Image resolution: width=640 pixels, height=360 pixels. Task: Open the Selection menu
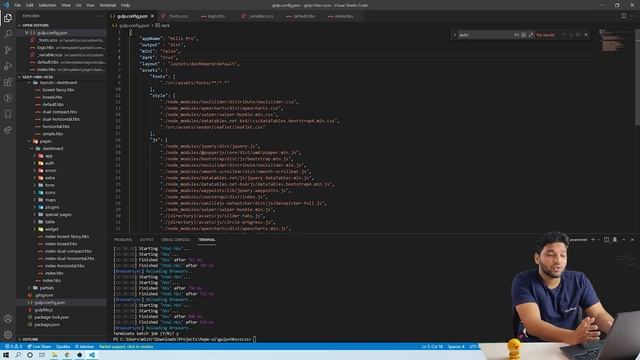(x=47, y=5)
